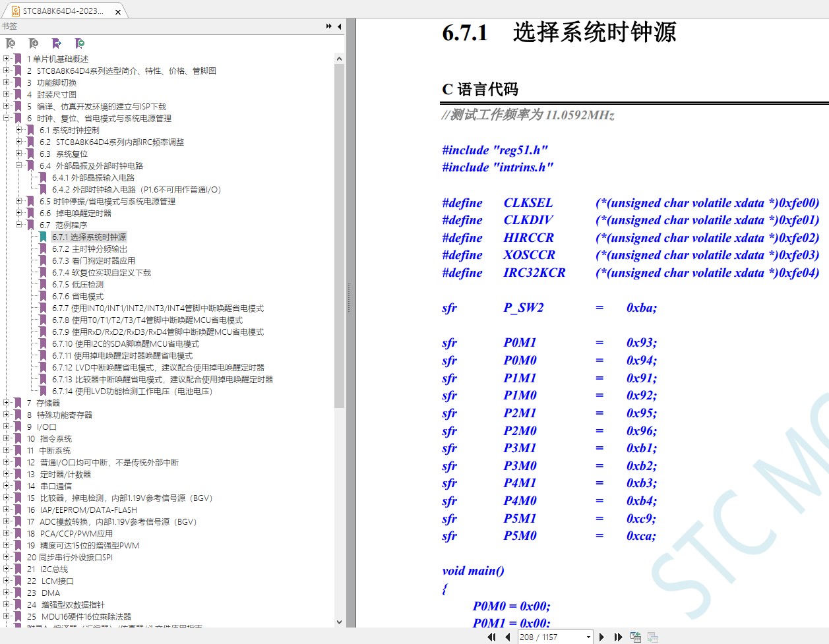Expand bookmark 19 精度可达15位的增强型PWM
Image resolution: width=829 pixels, height=644 pixels.
(7, 545)
